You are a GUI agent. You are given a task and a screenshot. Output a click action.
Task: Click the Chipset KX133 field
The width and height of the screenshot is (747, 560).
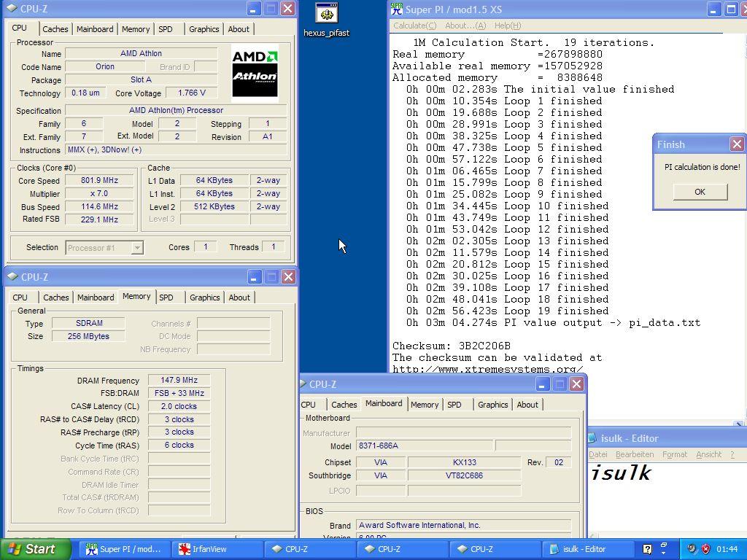(x=465, y=462)
